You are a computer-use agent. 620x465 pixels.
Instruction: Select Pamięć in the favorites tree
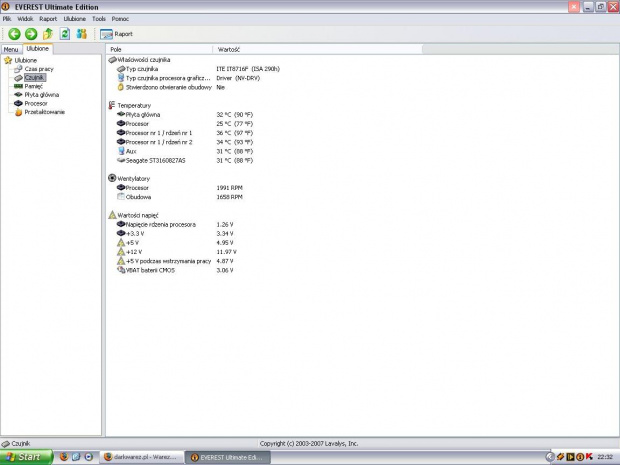(33, 86)
